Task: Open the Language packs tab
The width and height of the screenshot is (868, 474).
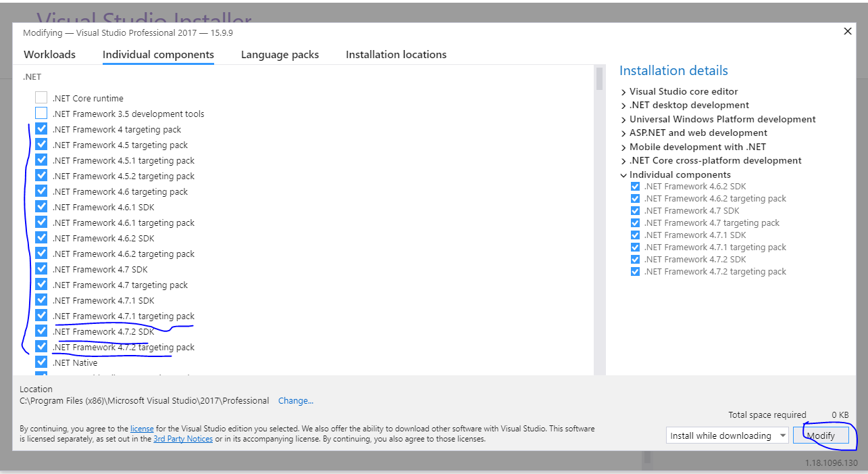Action: 280,54
